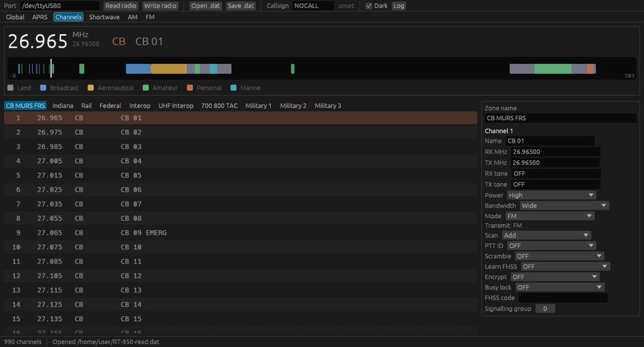Save the .dat file
644x347 pixels.
click(240, 6)
